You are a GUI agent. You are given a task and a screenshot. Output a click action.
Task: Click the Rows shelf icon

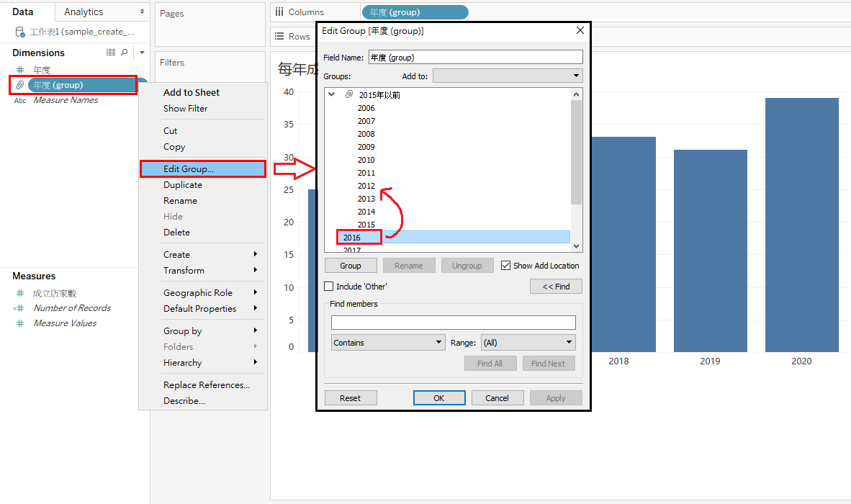click(x=279, y=36)
